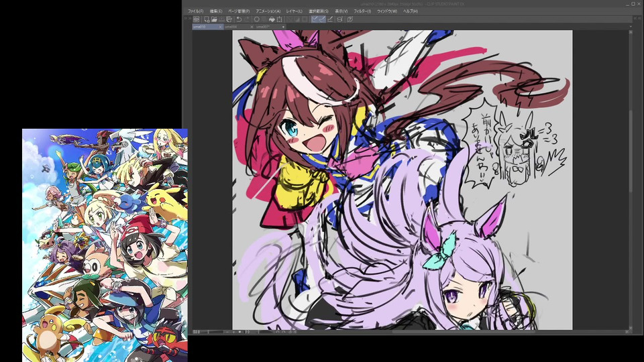Close the uma010 tab
The width and height of the screenshot is (644, 362).
(221, 27)
